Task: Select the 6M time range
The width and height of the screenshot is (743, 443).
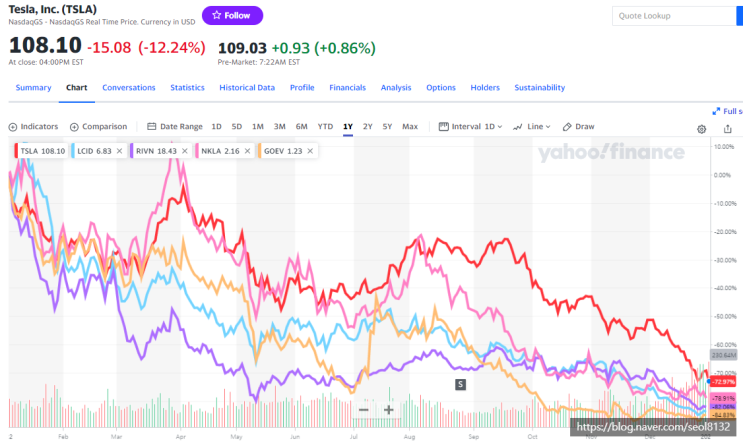Action: point(301,127)
